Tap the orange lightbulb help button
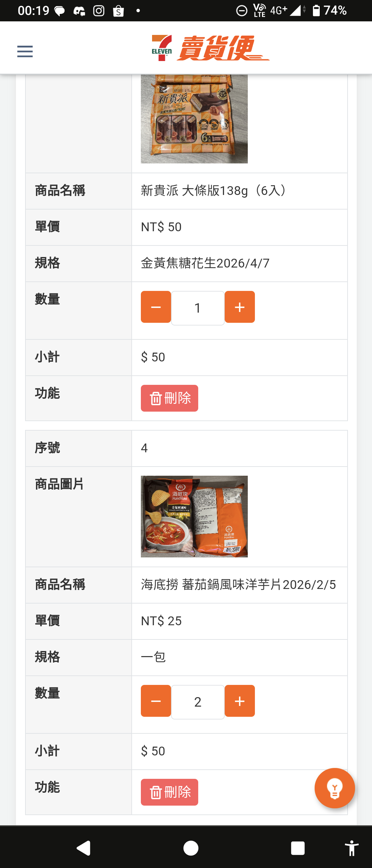 pos(335,788)
